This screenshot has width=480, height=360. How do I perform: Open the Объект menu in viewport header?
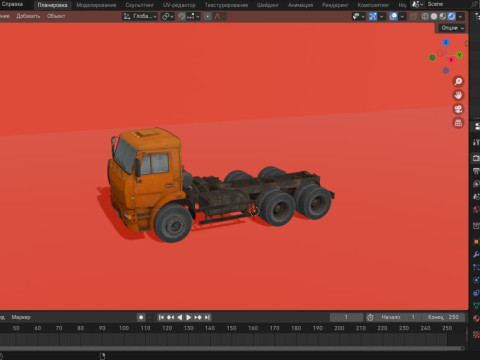point(56,16)
